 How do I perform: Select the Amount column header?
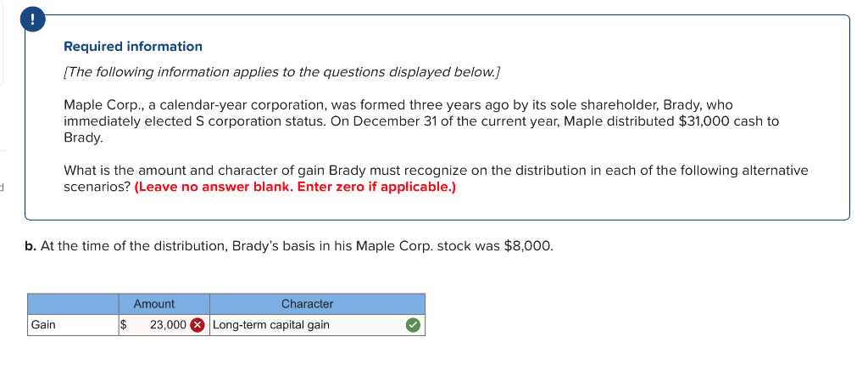(x=153, y=304)
